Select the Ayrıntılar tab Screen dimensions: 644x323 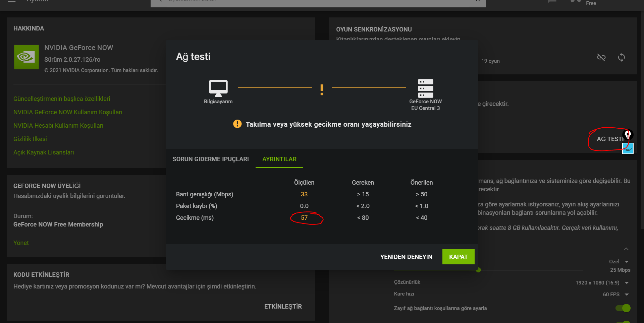tap(279, 159)
